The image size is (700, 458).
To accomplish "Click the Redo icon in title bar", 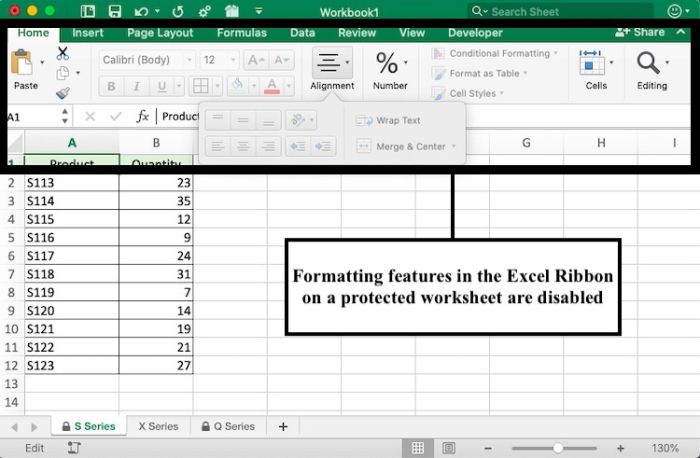I will [178, 11].
